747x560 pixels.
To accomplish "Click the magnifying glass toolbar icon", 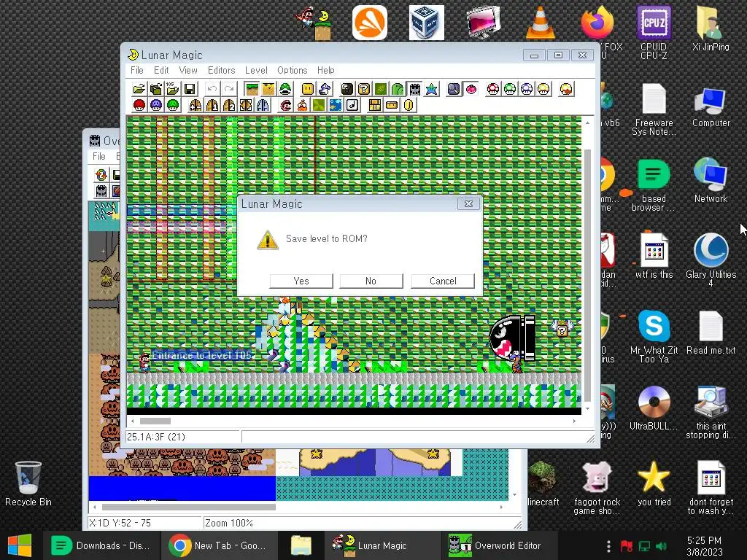I will pos(454,89).
